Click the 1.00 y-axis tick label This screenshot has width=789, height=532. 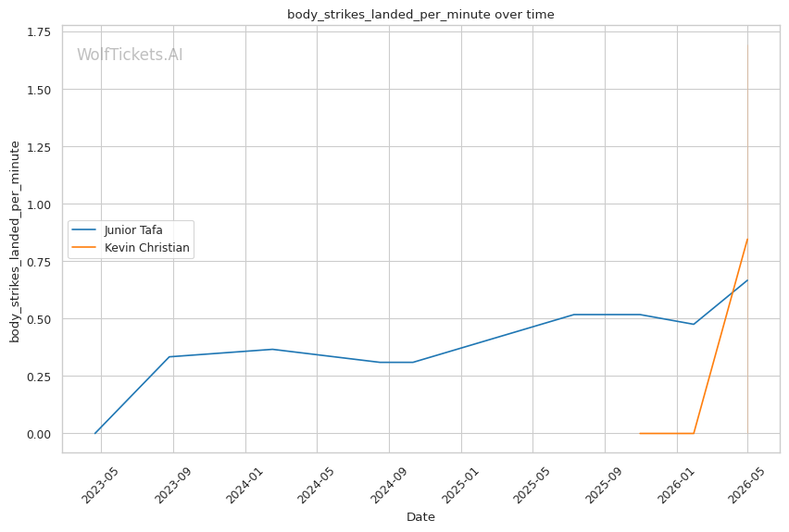[39, 204]
